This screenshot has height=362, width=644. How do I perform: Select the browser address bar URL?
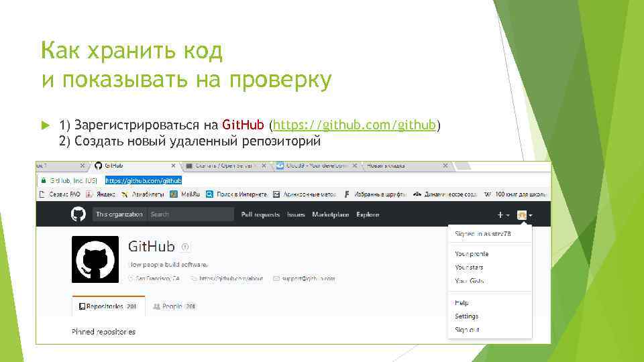click(144, 180)
